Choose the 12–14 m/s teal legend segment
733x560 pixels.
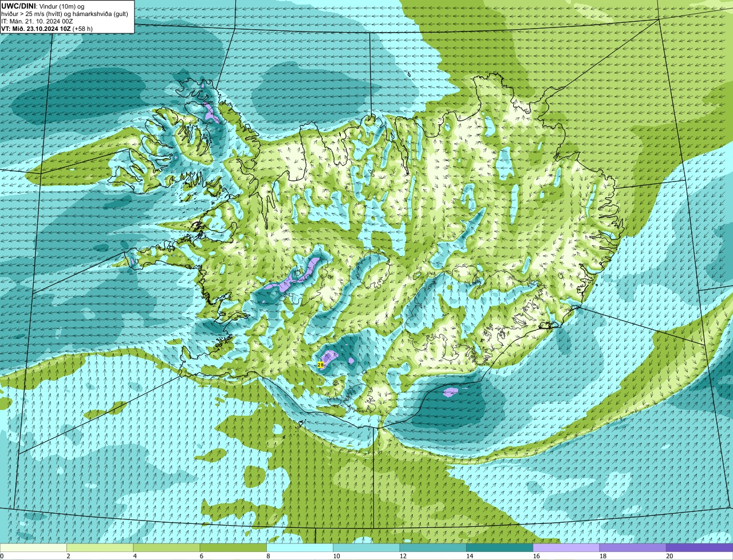pos(433,547)
